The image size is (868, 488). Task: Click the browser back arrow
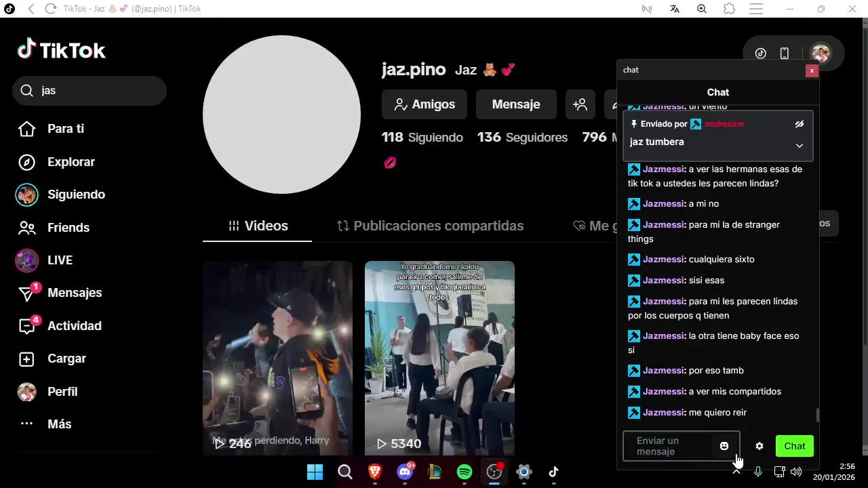[31, 9]
